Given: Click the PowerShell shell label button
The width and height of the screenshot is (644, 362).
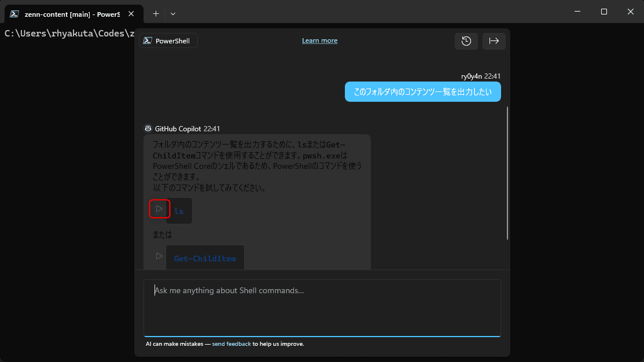Looking at the screenshot, I should 168,40.
